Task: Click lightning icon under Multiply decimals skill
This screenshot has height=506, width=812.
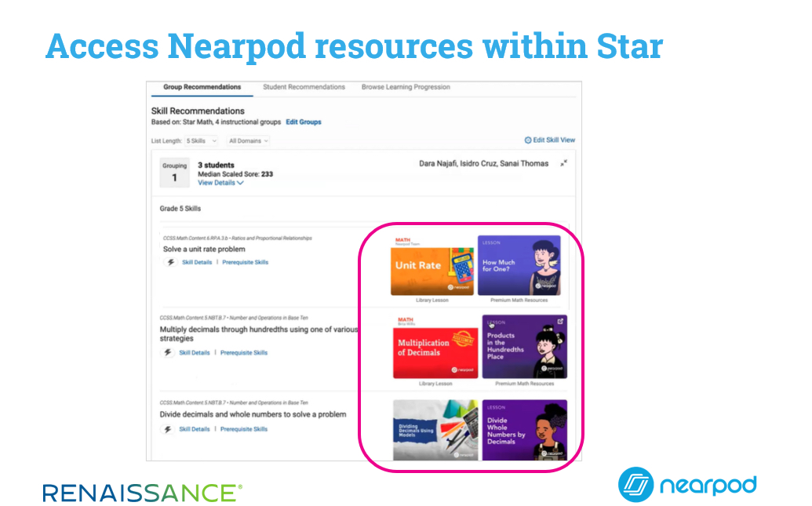Action: click(x=167, y=353)
